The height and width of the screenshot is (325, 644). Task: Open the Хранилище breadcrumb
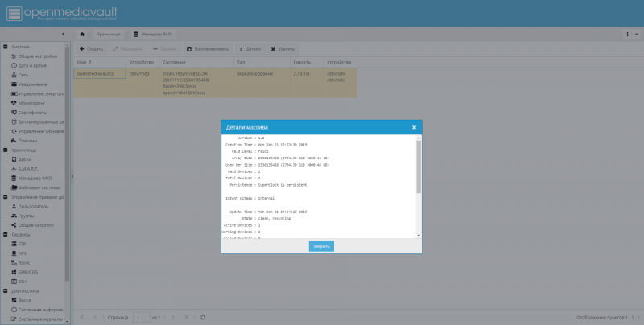[x=109, y=34]
